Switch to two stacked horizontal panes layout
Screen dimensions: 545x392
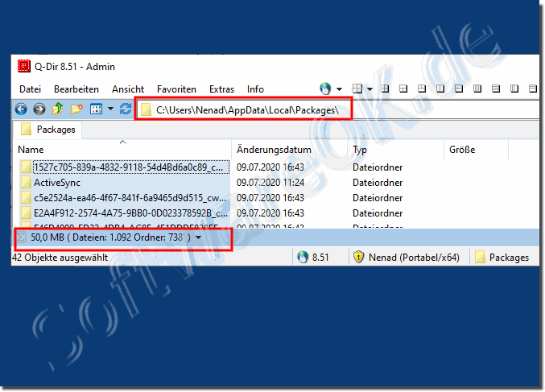click(459, 89)
